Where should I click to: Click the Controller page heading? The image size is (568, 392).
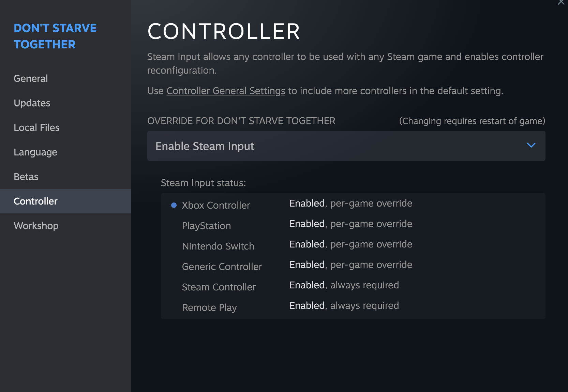[x=224, y=31]
